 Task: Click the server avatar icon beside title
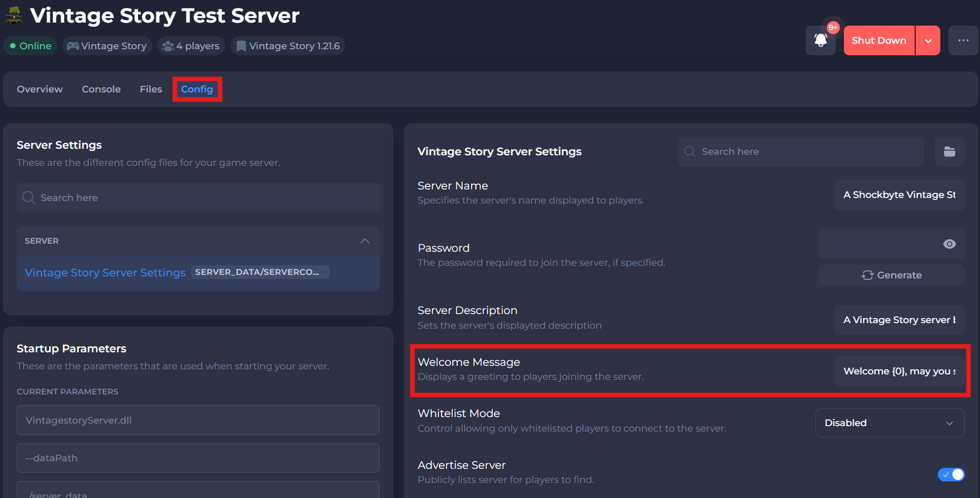tap(14, 15)
